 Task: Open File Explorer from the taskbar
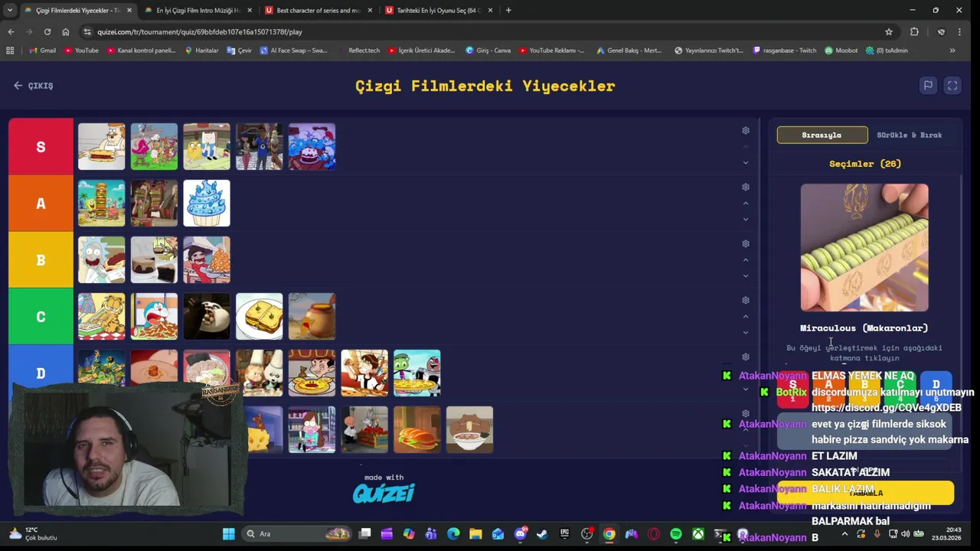click(475, 534)
